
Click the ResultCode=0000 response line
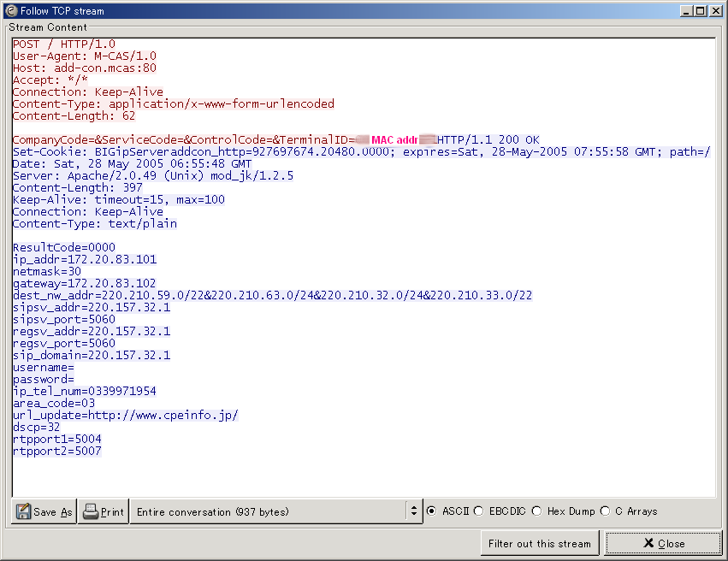64,247
